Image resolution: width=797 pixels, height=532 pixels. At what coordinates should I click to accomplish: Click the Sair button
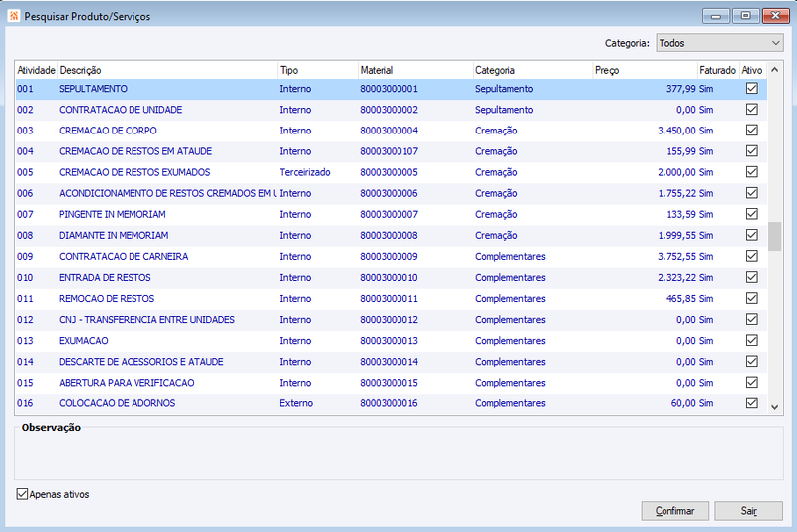749,511
